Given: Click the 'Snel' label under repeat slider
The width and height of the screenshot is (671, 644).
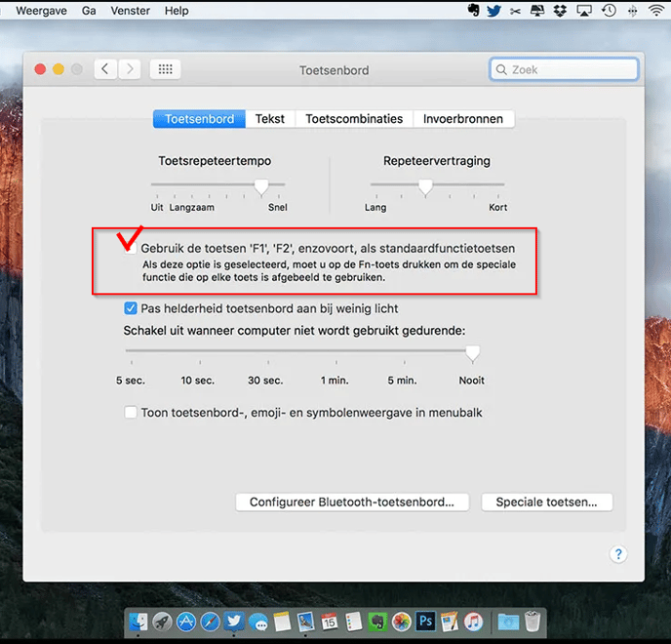Looking at the screenshot, I should click(278, 207).
